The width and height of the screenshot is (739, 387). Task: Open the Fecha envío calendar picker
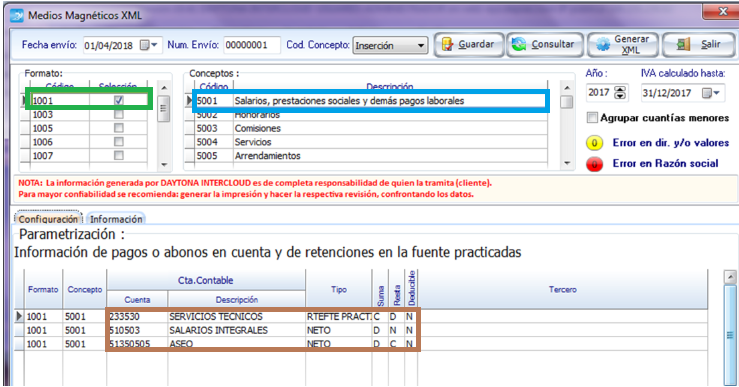[x=149, y=45]
